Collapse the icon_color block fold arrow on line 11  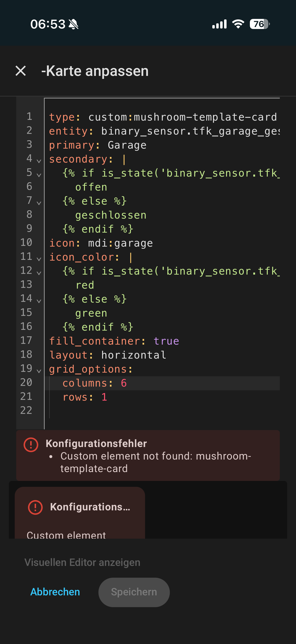(x=39, y=259)
